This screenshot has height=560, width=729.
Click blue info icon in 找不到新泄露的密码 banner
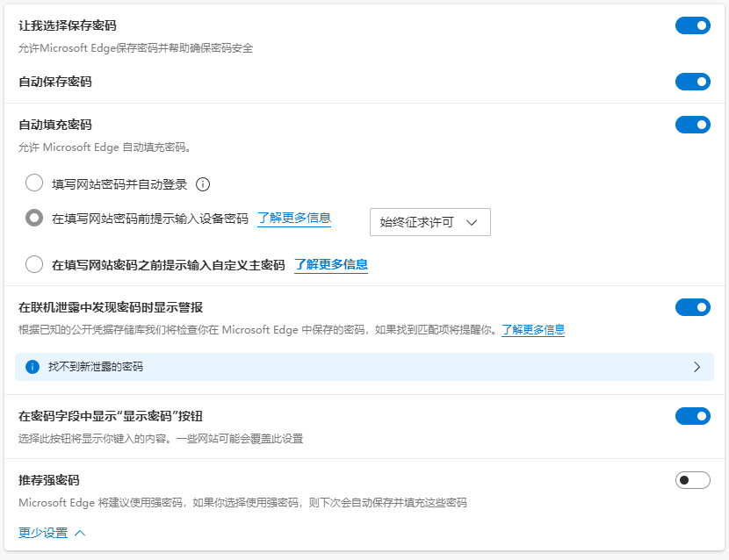(32, 367)
